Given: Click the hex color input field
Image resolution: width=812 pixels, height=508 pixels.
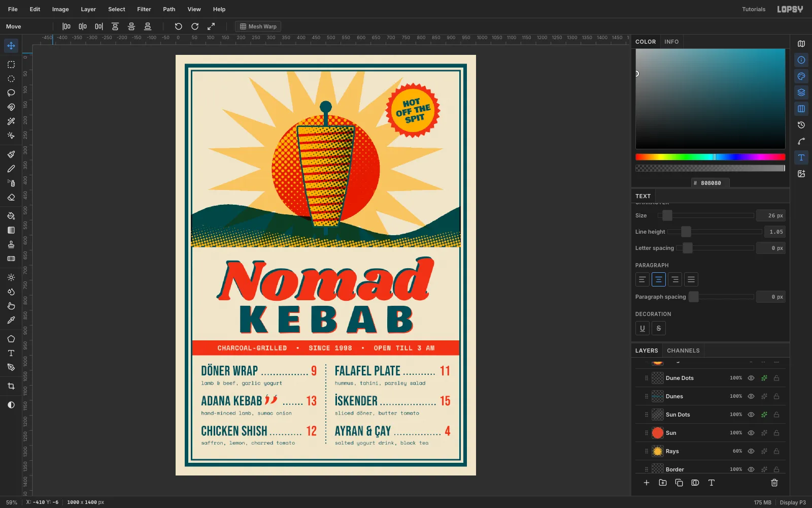Looking at the screenshot, I should (710, 183).
